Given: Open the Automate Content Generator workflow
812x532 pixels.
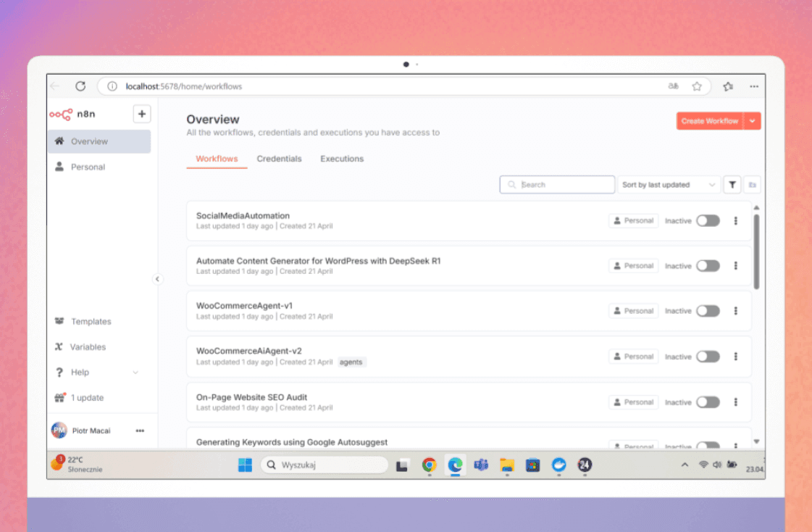Looking at the screenshot, I should (318, 261).
